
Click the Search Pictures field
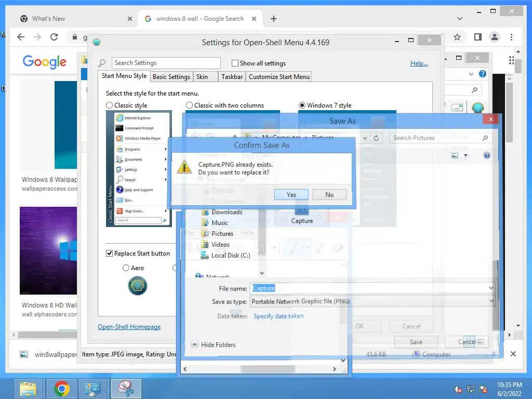tap(440, 138)
